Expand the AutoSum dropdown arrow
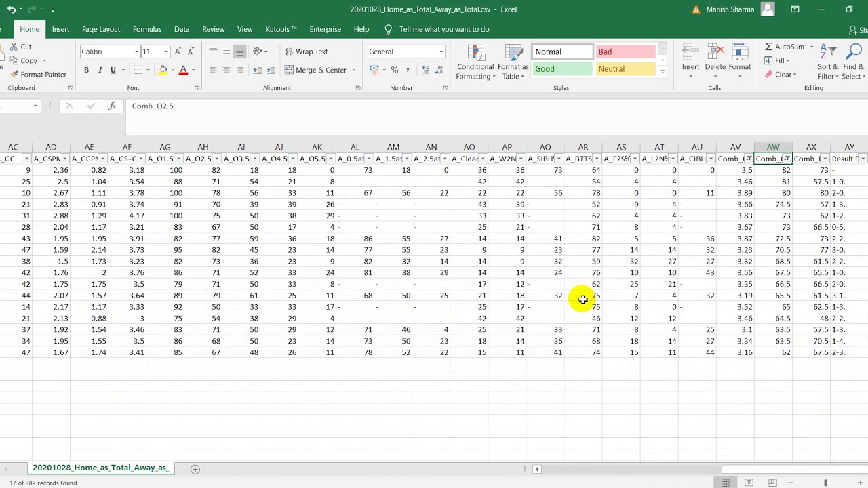The height and width of the screenshot is (488, 868). [x=810, y=47]
